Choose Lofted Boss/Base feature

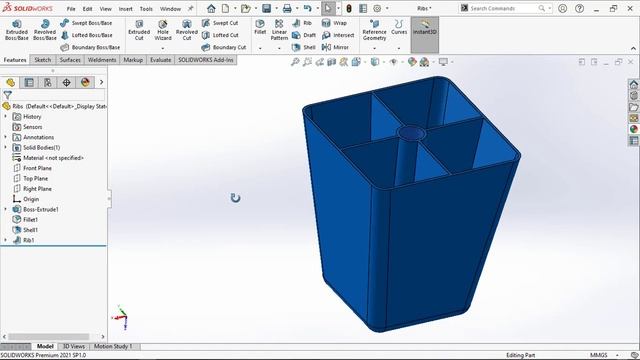coord(86,35)
